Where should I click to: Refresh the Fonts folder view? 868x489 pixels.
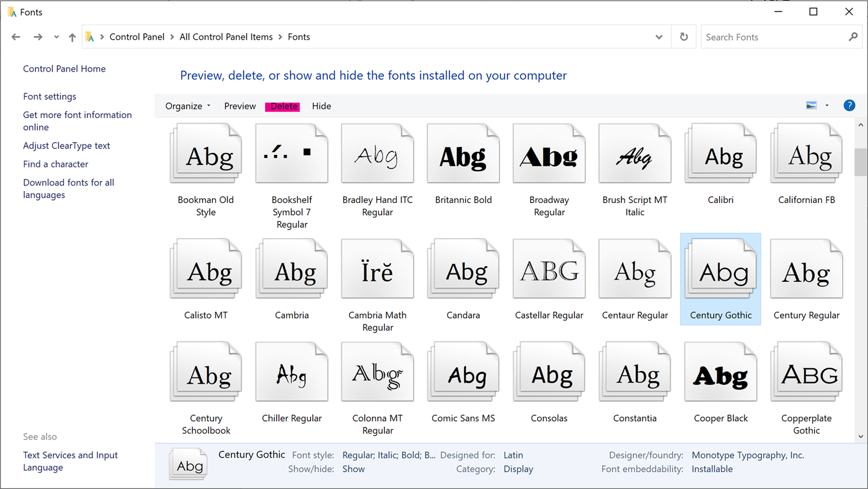click(684, 37)
